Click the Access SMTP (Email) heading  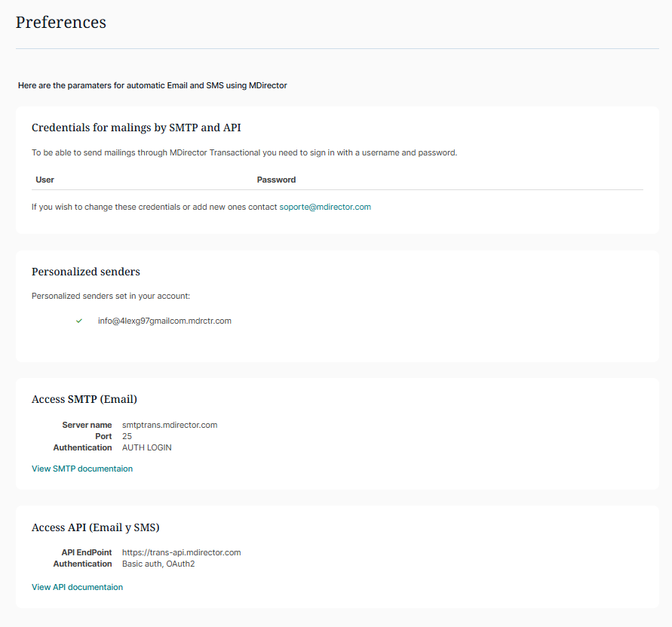point(84,399)
